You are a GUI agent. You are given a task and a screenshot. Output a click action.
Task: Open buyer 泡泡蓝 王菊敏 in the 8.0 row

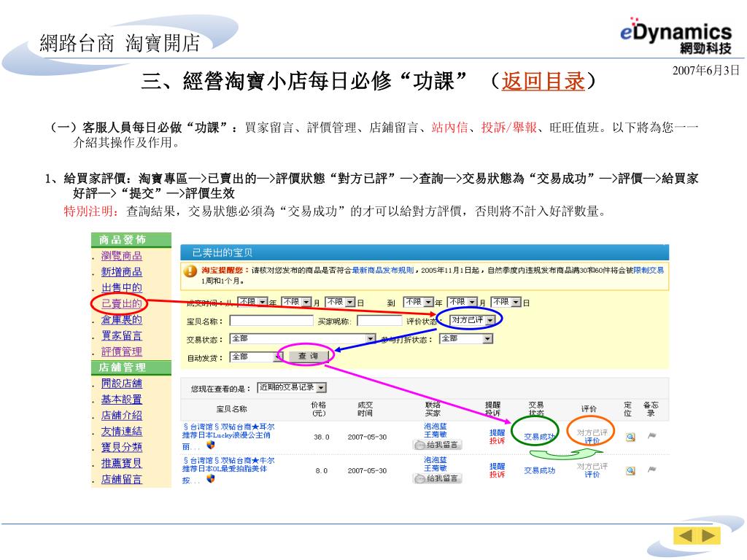coord(436,464)
